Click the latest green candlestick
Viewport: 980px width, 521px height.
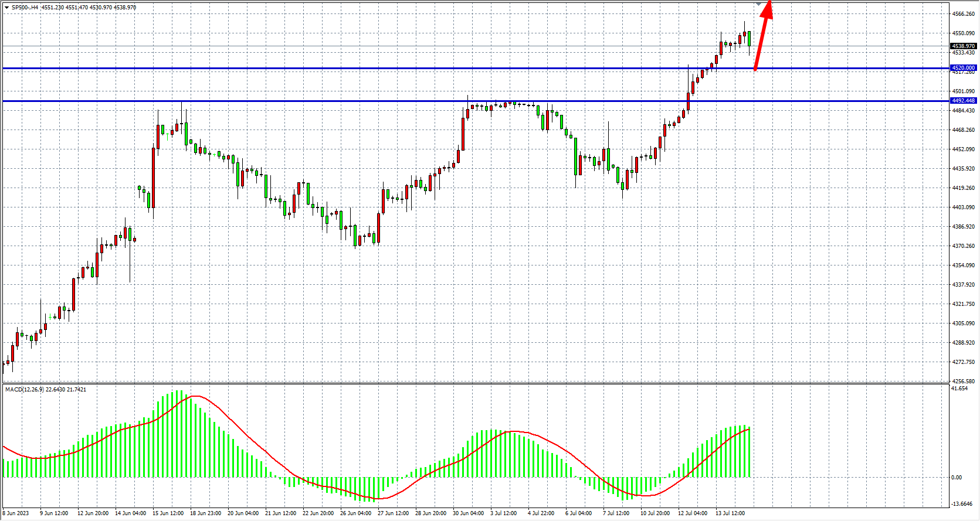pyautogui.click(x=749, y=39)
